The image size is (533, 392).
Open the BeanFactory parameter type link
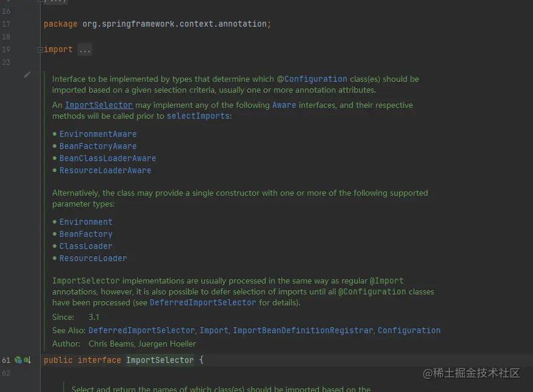pyautogui.click(x=86, y=234)
